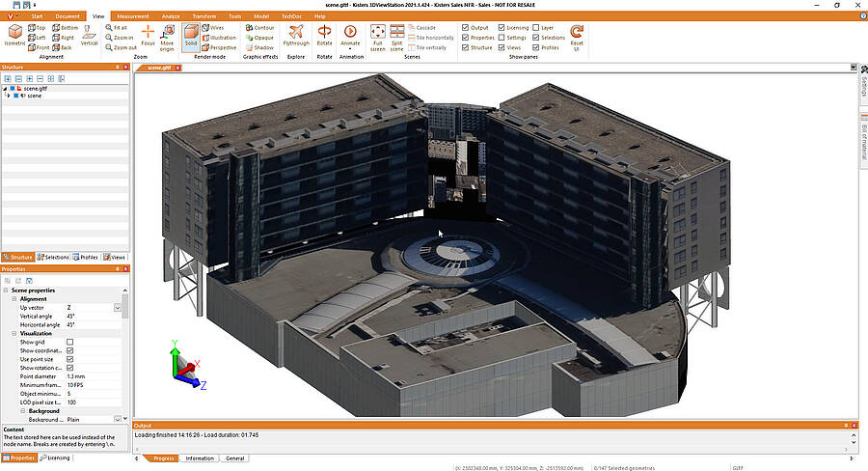
Task: Enable the Shadow graphic effect
Action: pos(259,47)
